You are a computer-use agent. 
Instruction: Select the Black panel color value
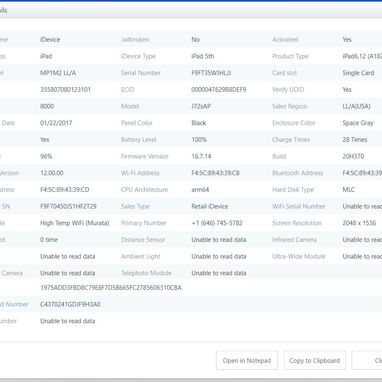pyautogui.click(x=199, y=123)
